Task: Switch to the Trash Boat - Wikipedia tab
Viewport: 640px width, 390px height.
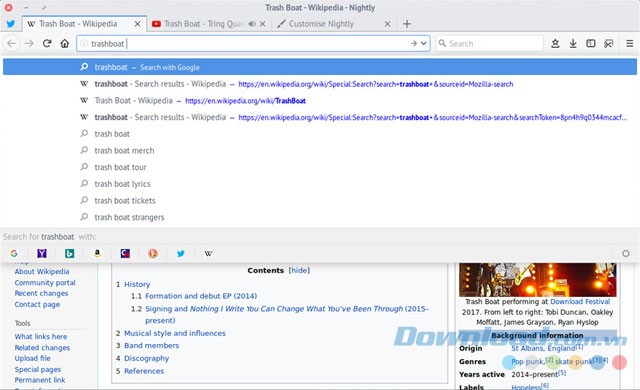Action: [x=84, y=24]
